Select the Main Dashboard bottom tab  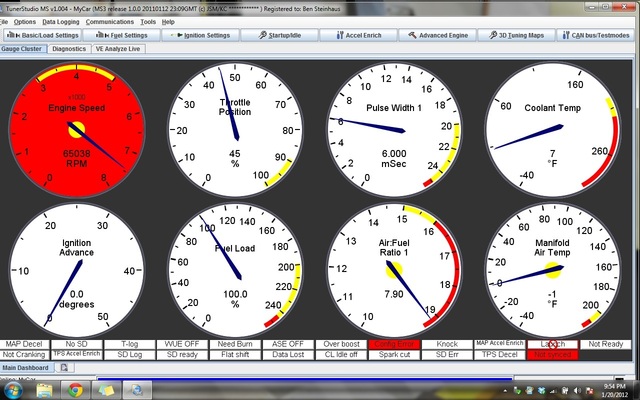tap(26, 368)
